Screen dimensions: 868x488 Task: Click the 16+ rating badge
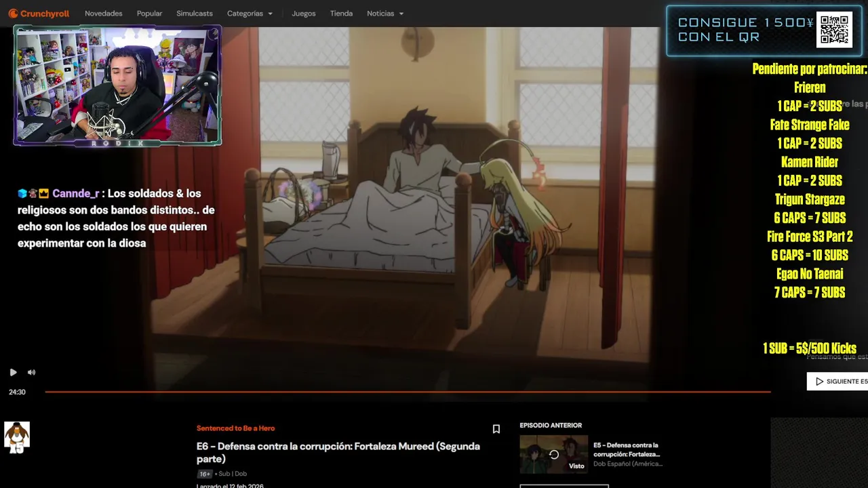pyautogui.click(x=205, y=474)
